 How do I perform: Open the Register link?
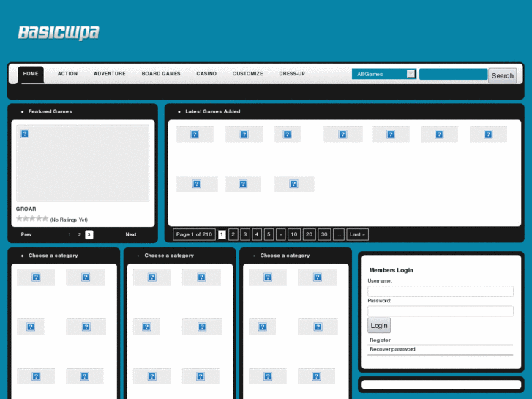click(380, 340)
